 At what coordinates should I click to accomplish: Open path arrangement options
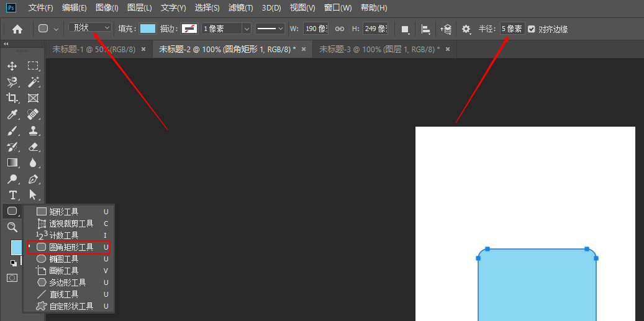[447, 29]
